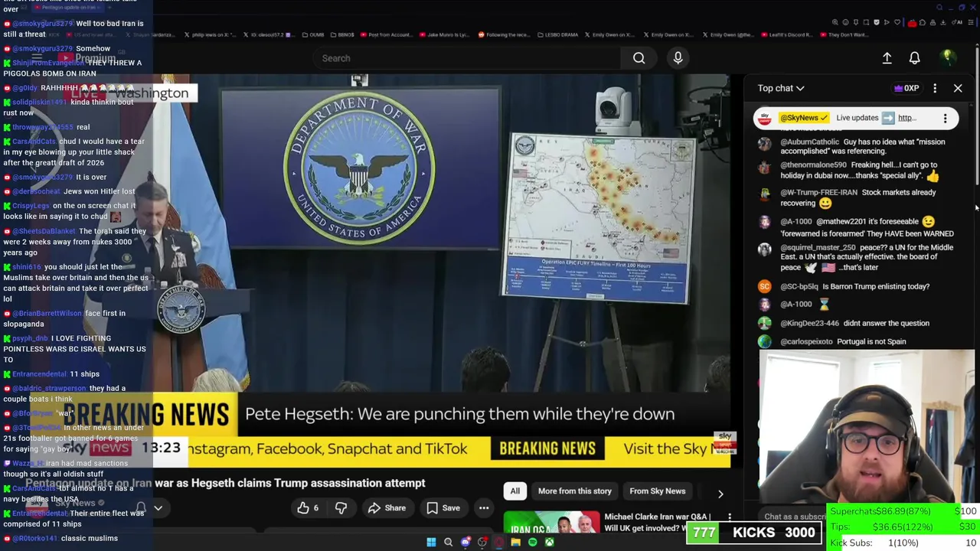Viewport: 980px width, 551px height.
Task: Open pinned Sky News message options
Action: pos(945,118)
